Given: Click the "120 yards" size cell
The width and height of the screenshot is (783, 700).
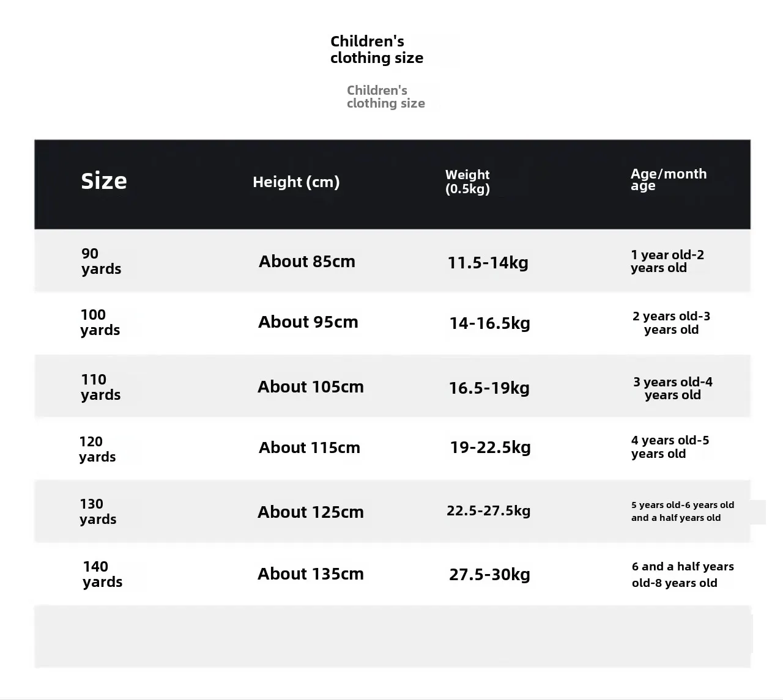Looking at the screenshot, I should pyautogui.click(x=97, y=449).
